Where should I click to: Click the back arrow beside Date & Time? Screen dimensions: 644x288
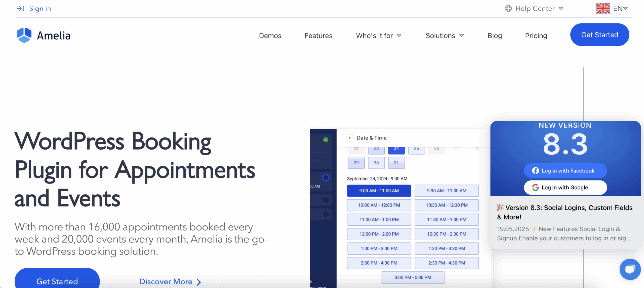click(x=350, y=138)
